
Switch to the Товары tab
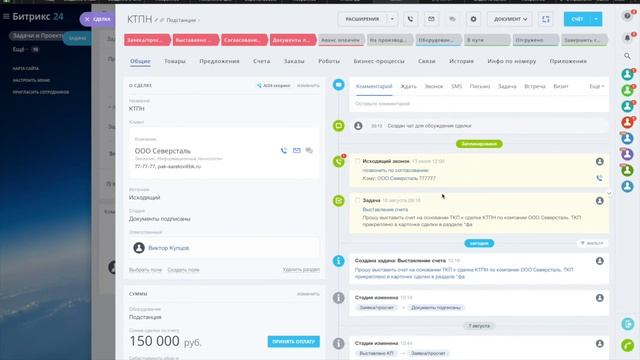tap(175, 61)
